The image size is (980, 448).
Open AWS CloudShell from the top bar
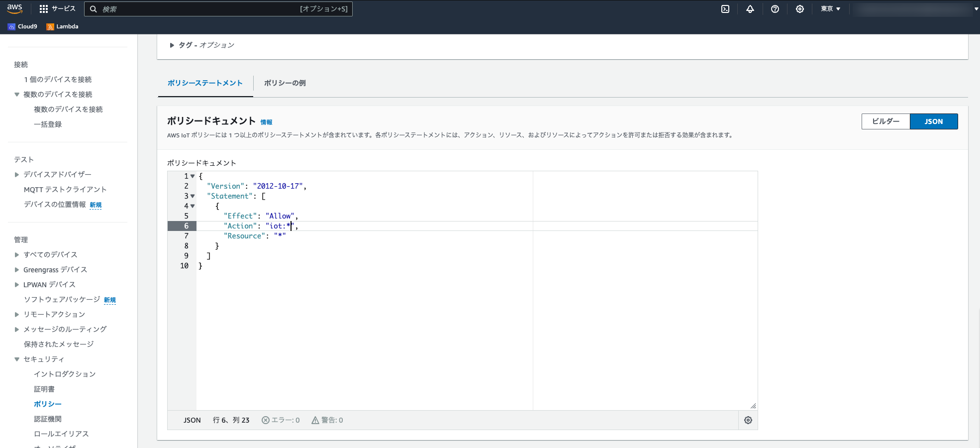725,9
